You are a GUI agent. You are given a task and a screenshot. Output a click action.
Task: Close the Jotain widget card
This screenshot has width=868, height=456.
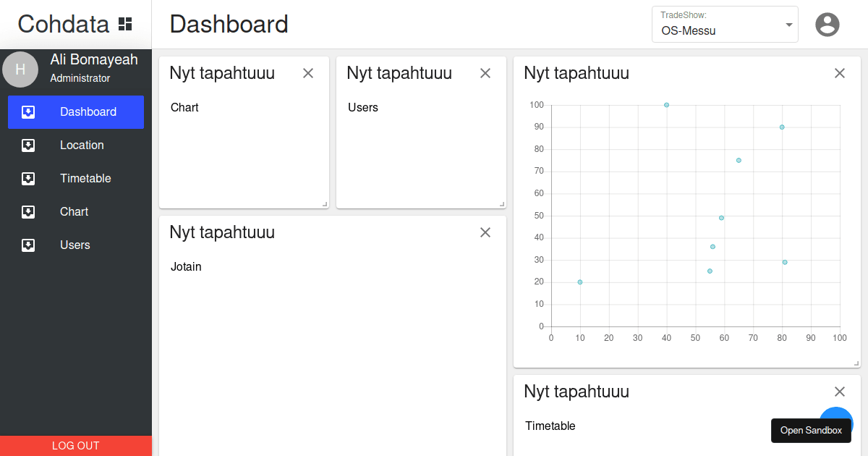485,232
